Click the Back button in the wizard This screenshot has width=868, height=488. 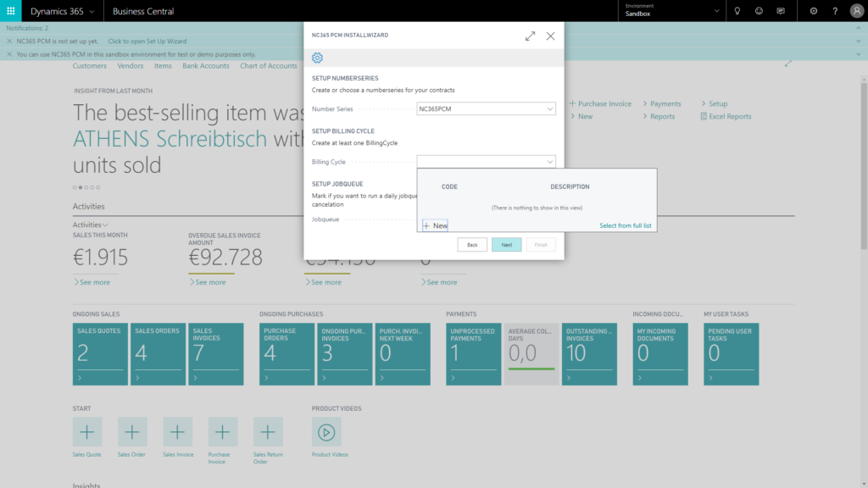pyautogui.click(x=471, y=245)
